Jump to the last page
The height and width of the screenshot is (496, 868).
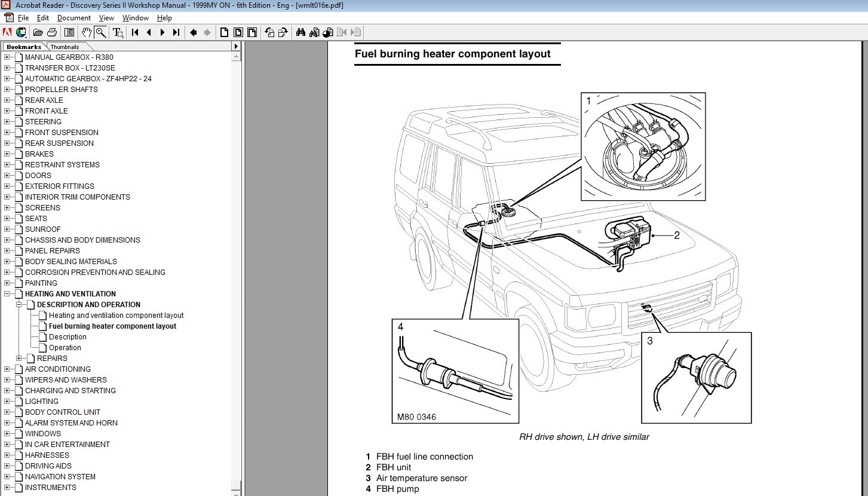tap(176, 32)
